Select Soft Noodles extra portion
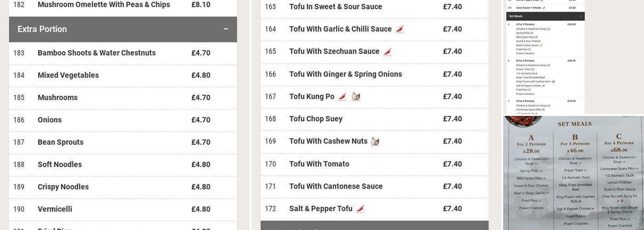Image resolution: width=644 pixels, height=230 pixels. [60, 165]
